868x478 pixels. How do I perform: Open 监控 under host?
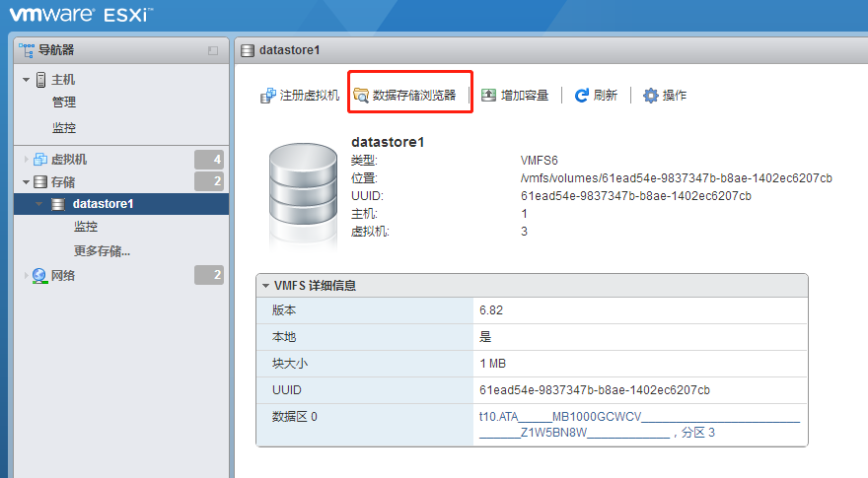coord(64,128)
